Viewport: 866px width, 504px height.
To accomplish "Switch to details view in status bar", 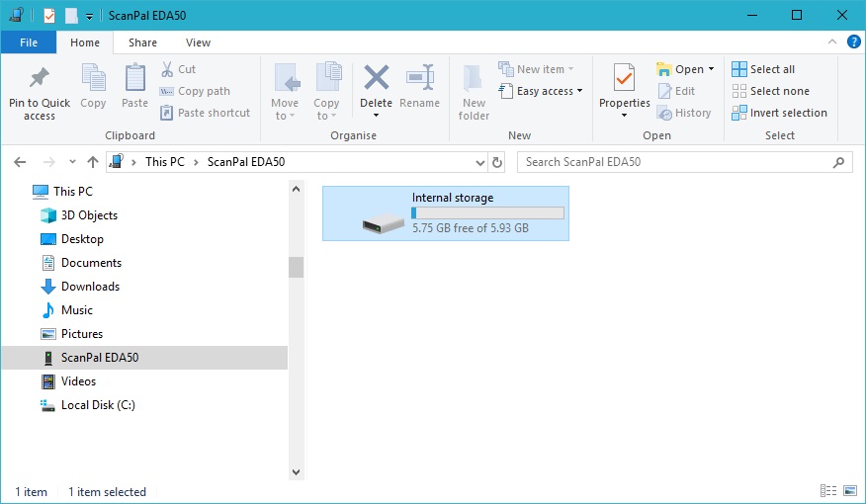I will 828,491.
